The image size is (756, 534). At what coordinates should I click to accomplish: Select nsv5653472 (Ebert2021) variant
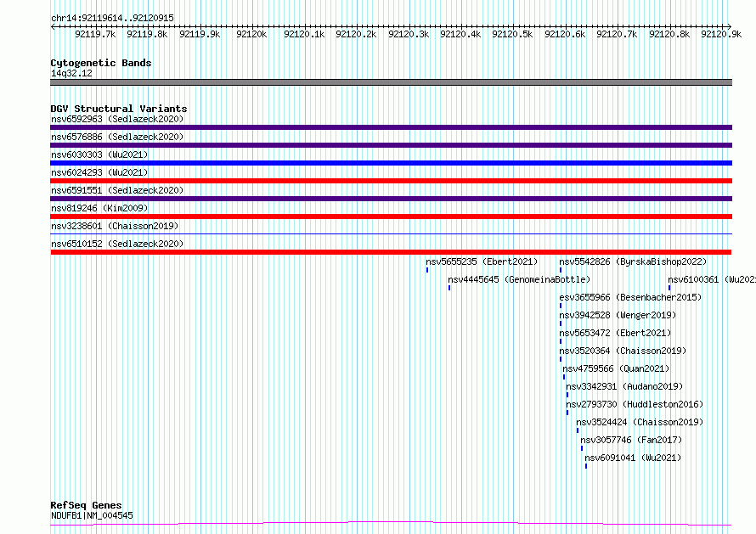point(615,333)
